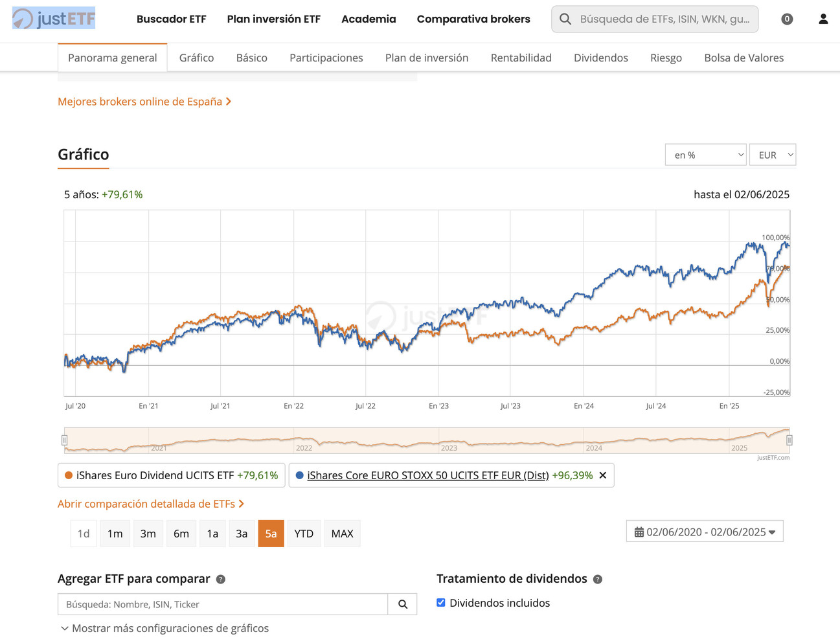Viewport: 840px width, 643px height.
Task: Click the help icon beside Agregar ETF para comparar
Action: (221, 580)
